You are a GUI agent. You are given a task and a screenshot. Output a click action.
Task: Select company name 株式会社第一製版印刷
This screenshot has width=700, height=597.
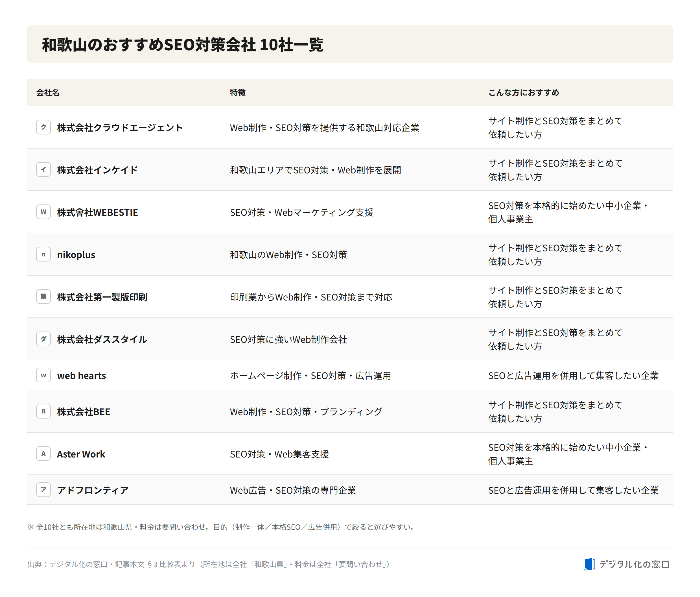click(102, 297)
